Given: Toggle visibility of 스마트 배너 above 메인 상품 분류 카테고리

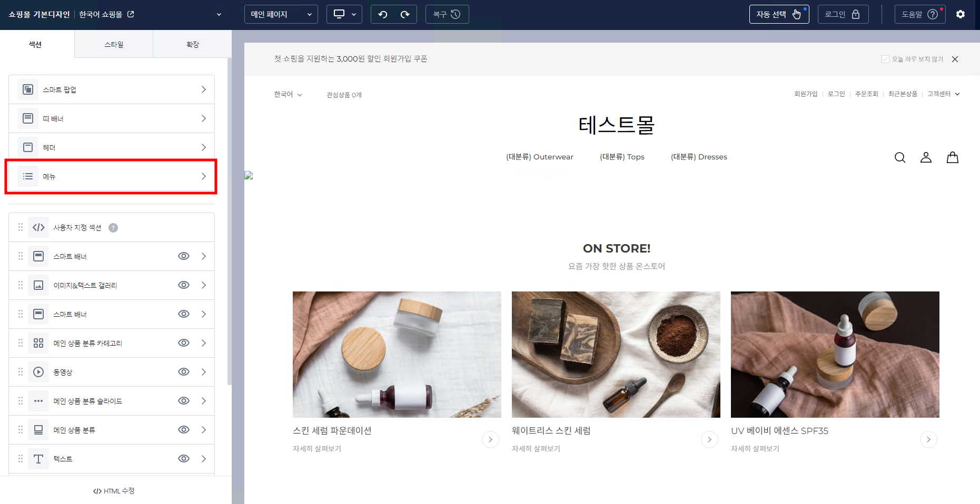Looking at the screenshot, I should point(184,314).
